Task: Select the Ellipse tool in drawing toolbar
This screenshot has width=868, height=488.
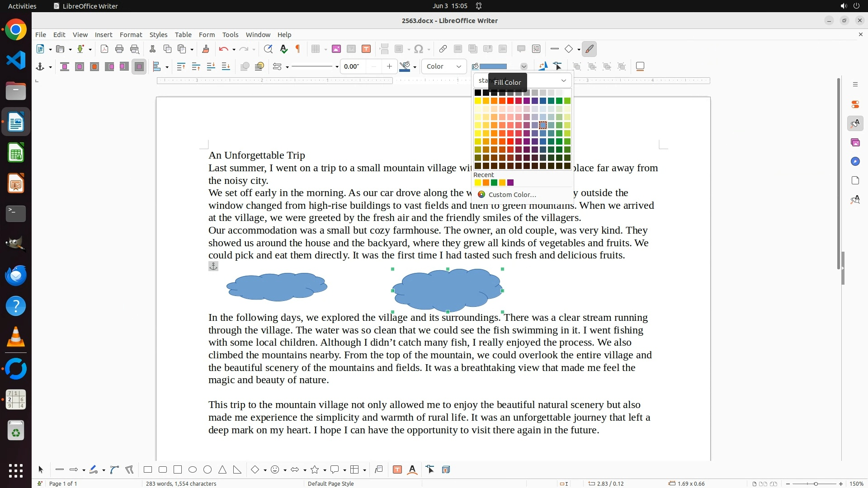Action: pos(193,469)
